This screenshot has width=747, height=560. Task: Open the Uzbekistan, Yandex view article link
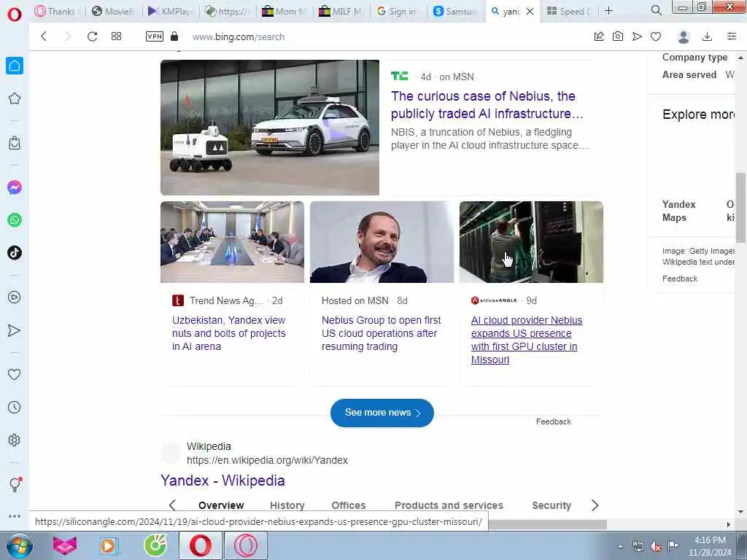[x=228, y=333]
